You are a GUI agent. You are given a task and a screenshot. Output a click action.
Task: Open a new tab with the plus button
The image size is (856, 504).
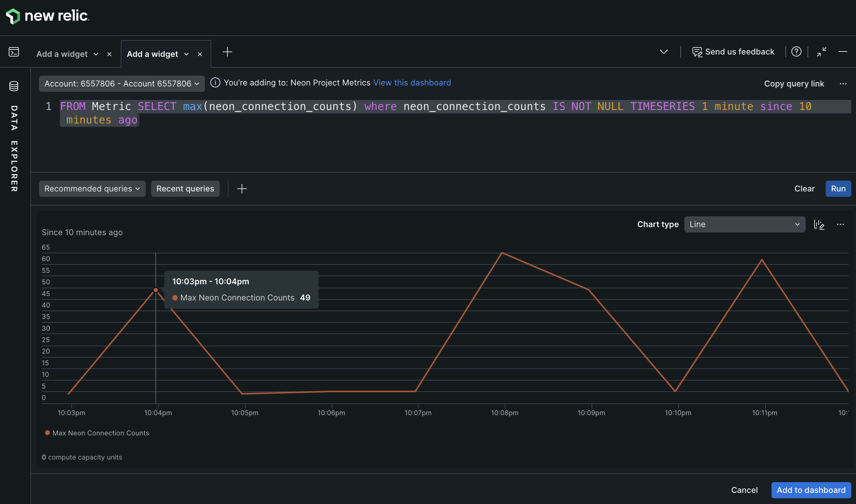point(227,51)
